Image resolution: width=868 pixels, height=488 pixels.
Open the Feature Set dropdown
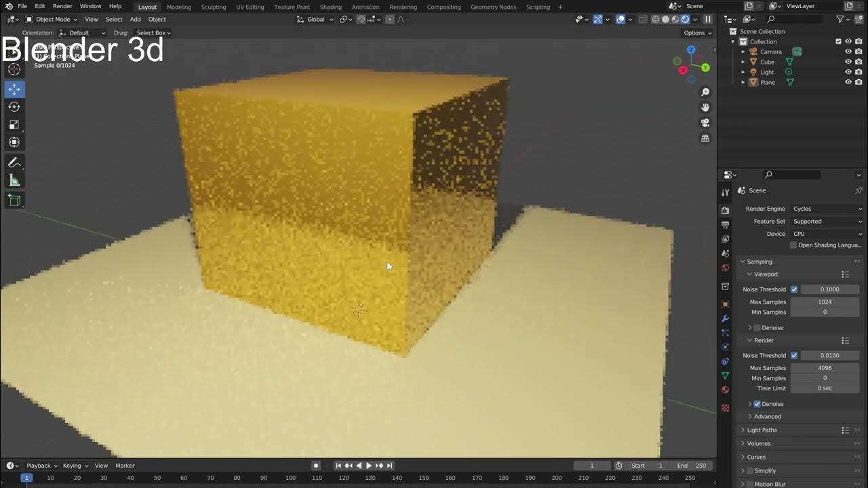click(827, 221)
